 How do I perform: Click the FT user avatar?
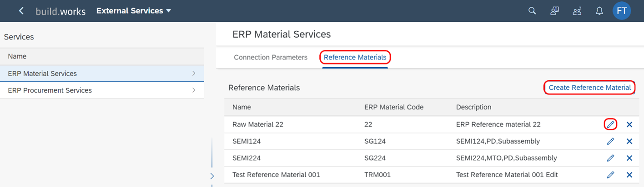point(622,10)
